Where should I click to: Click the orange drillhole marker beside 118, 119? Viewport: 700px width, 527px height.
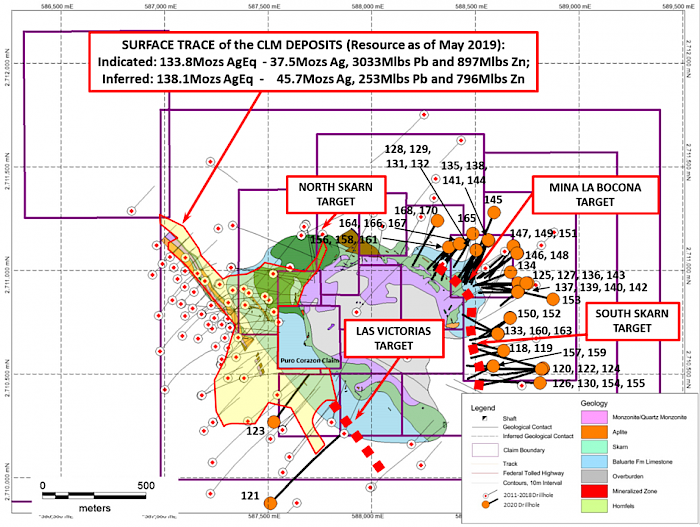click(x=503, y=350)
